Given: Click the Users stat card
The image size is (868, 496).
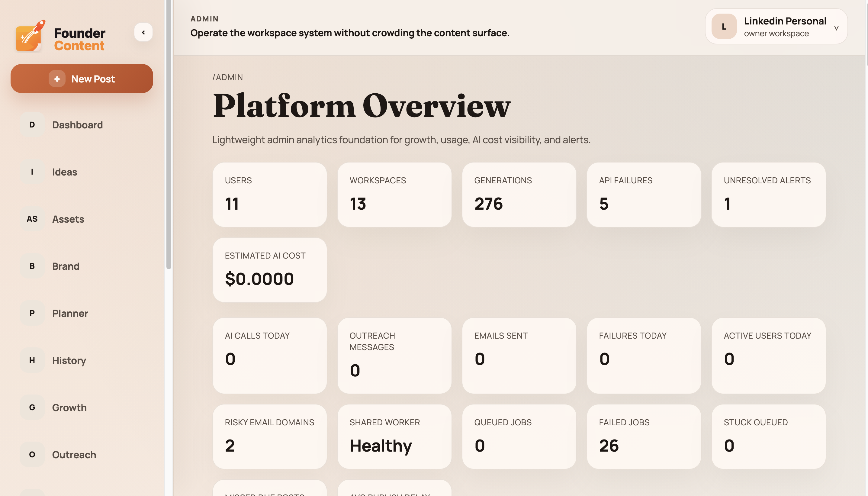Looking at the screenshot, I should pos(270,195).
